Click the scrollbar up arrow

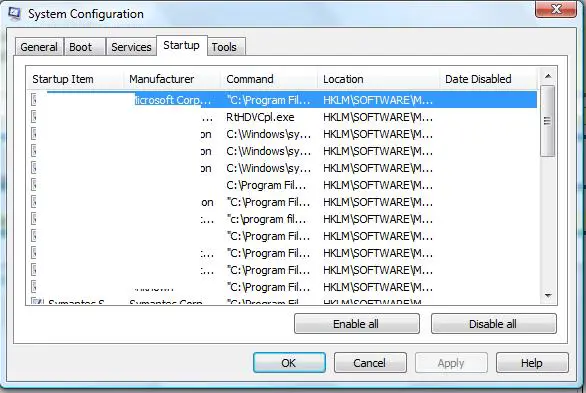548,76
